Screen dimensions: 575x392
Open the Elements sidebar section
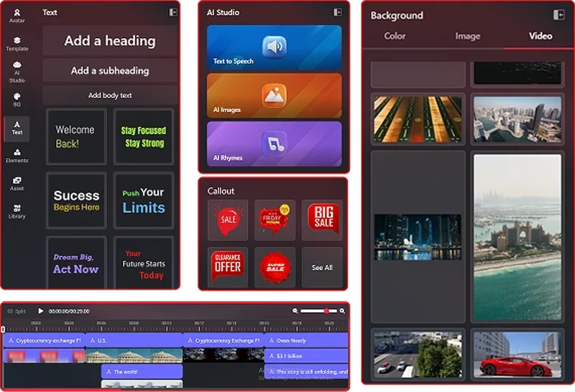17,155
